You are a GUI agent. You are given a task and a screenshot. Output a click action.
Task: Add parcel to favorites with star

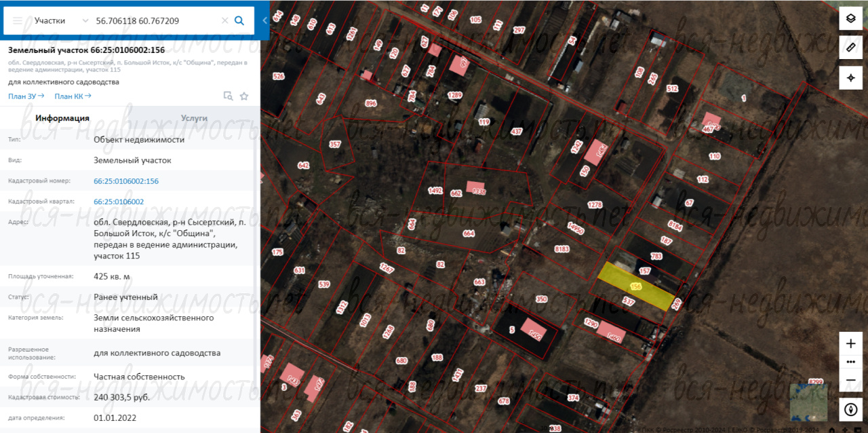pos(244,96)
